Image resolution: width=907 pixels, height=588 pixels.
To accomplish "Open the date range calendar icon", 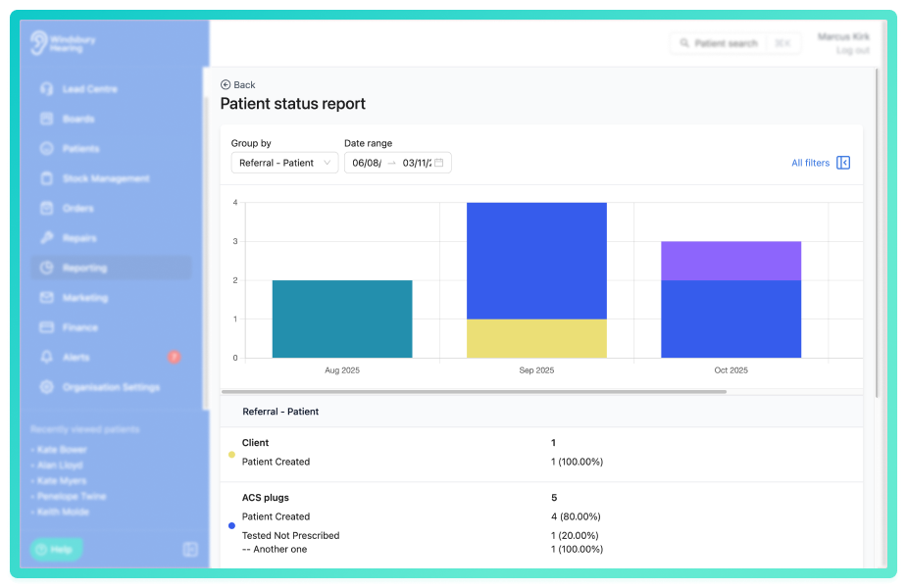I will pos(439,163).
